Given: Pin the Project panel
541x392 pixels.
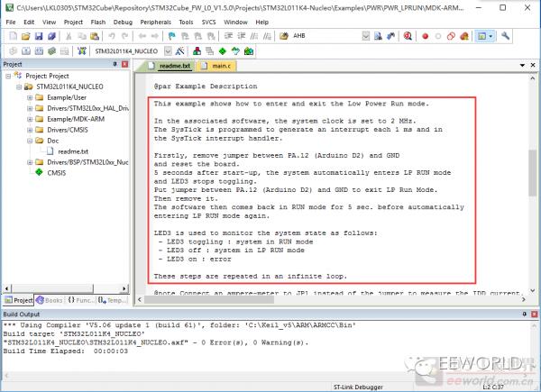Looking at the screenshot, I should [115, 64].
